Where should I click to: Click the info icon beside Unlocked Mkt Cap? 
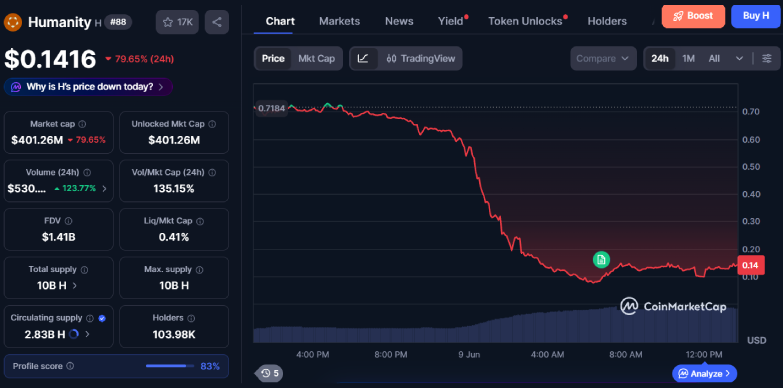(212, 124)
